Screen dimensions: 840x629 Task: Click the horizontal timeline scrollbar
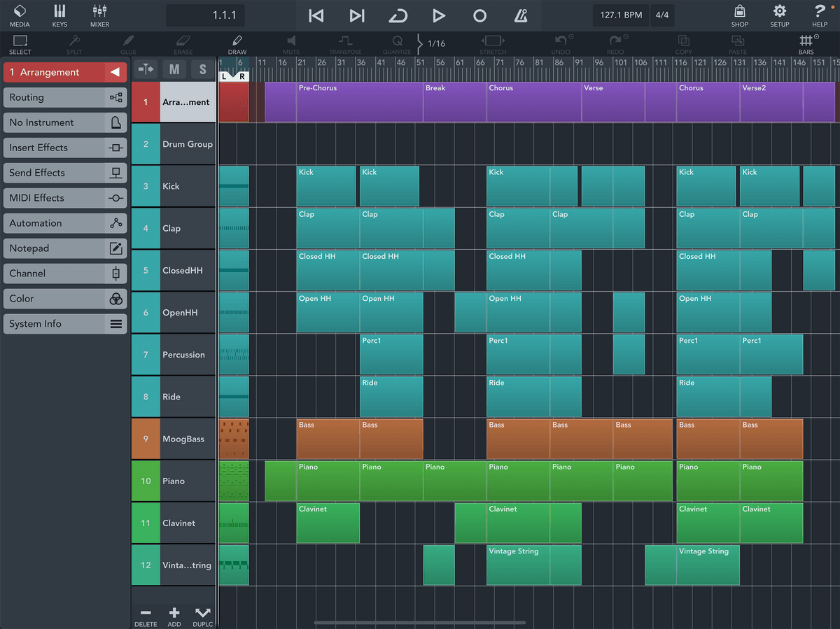point(420,622)
